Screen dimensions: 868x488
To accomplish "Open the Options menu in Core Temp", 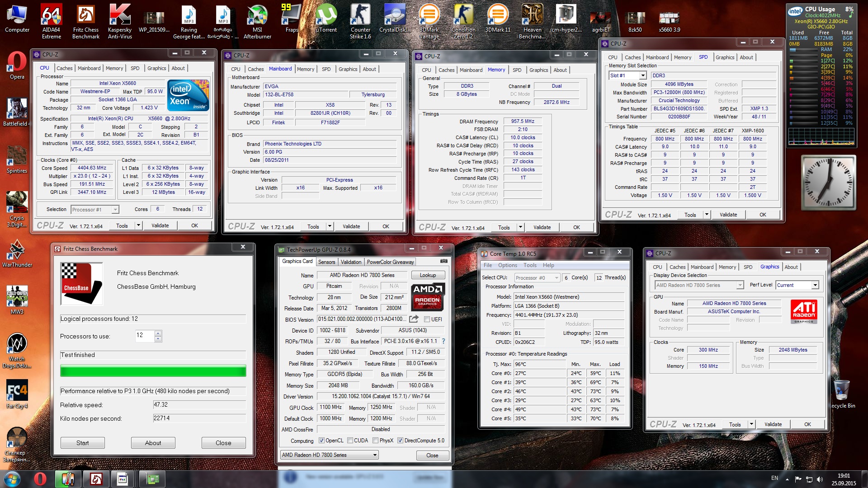I will pos(507,265).
